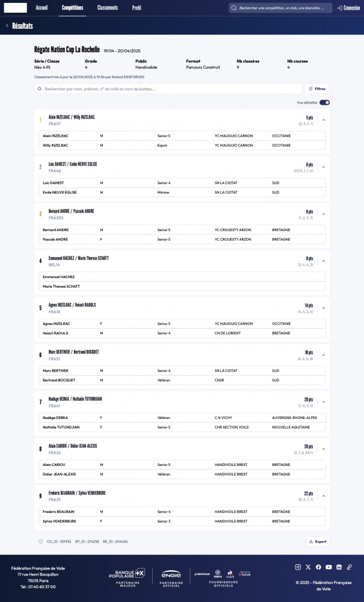Screen dimensions: 364x602
Task: Go to the Classements tab
Action: coord(108,8)
